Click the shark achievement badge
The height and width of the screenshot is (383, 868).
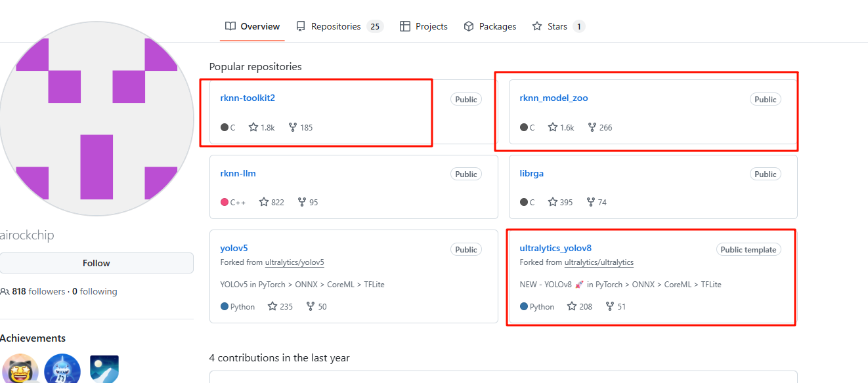click(x=62, y=369)
